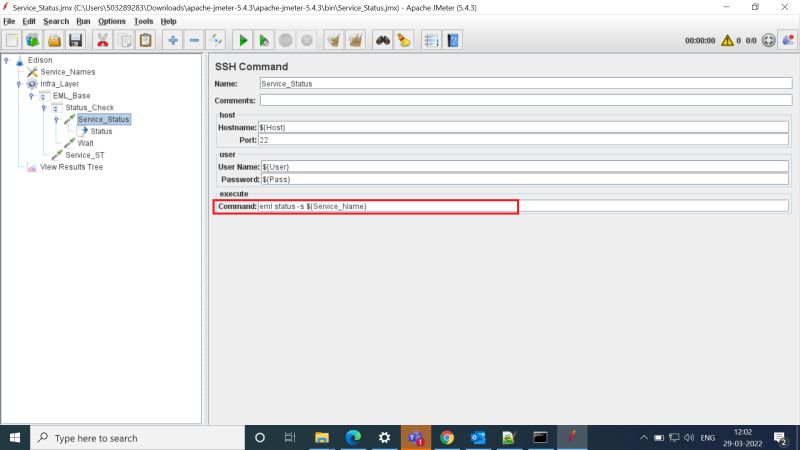The image size is (800, 450).
Task: Expand all nodes with plus icon
Action: pos(173,40)
